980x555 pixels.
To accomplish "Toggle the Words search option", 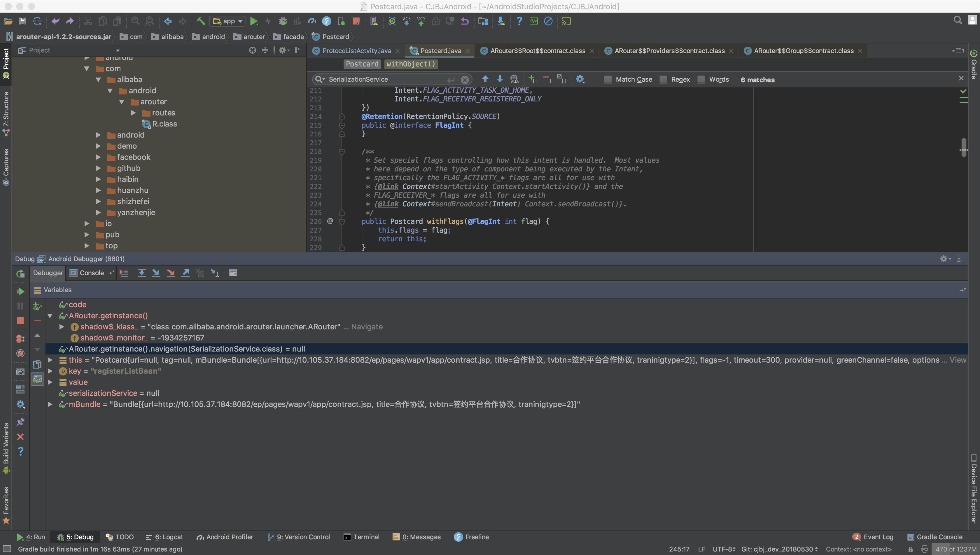I will pos(701,79).
